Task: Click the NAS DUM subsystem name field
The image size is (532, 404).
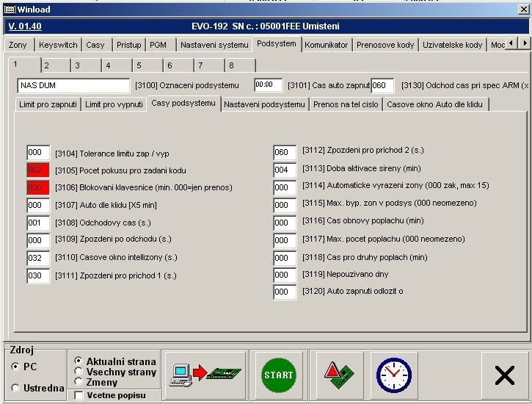Action: tap(73, 85)
